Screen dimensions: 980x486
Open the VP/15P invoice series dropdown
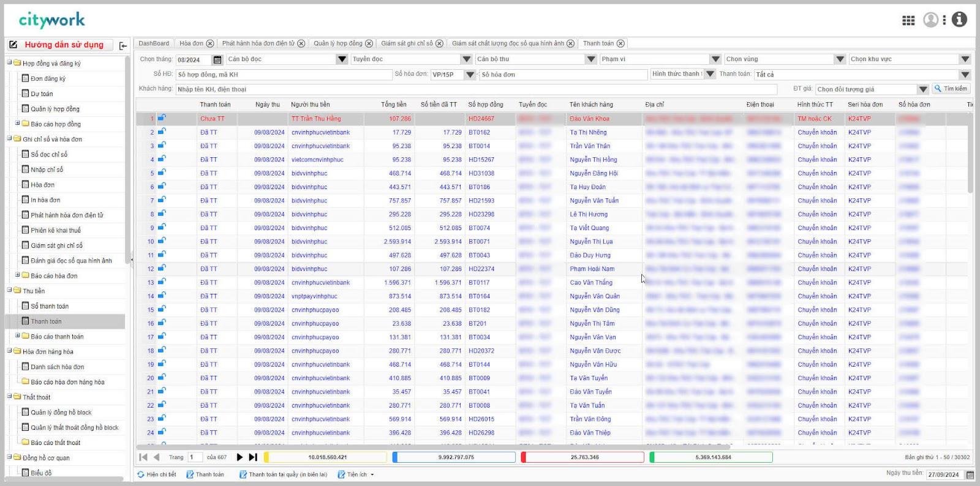(470, 75)
